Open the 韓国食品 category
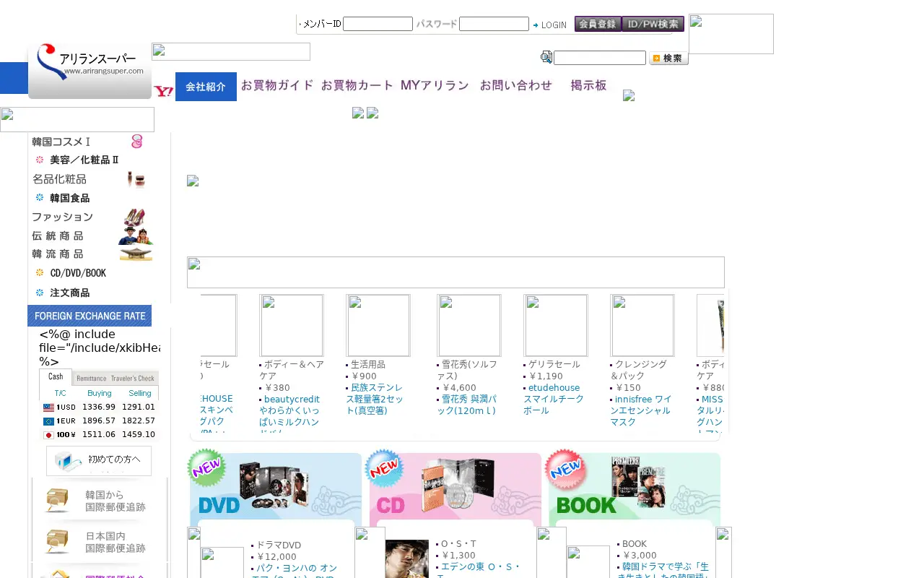This screenshot has height=578, width=924. coord(90,198)
